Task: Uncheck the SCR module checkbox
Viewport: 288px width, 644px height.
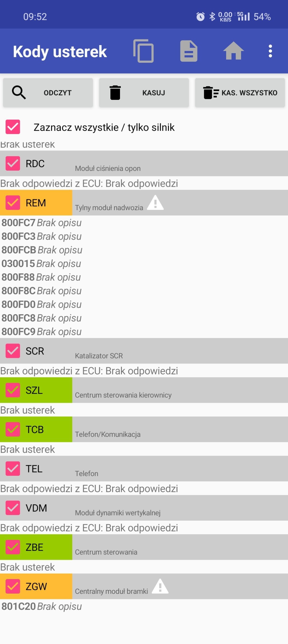Action: tap(13, 351)
